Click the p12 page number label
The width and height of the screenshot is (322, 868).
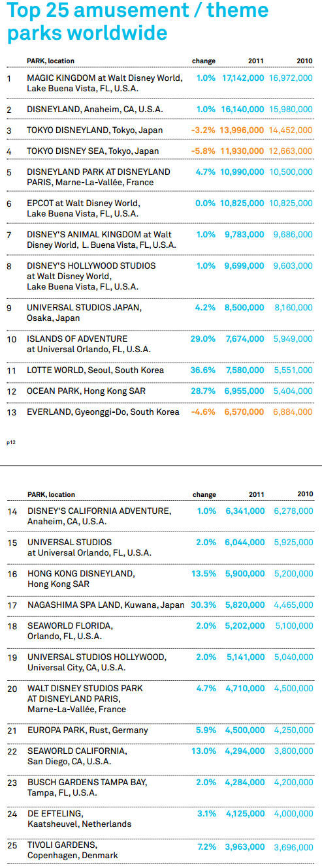[x=10, y=443]
